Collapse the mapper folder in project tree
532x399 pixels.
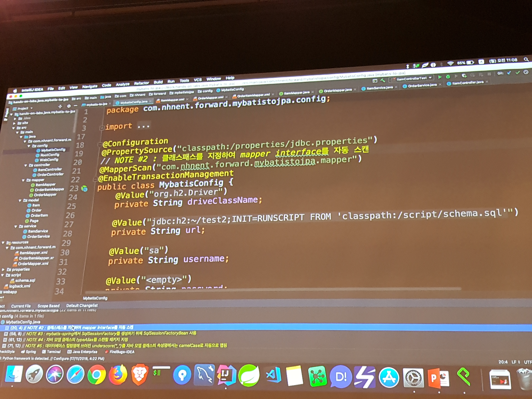click(x=23, y=180)
